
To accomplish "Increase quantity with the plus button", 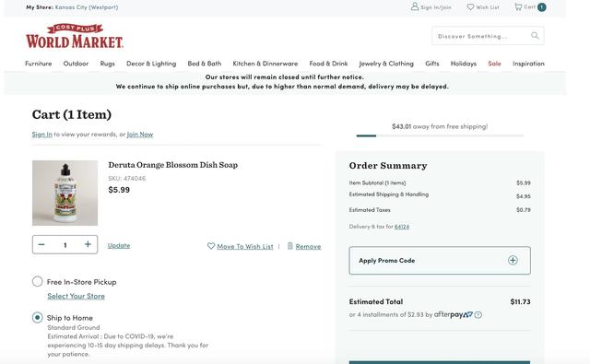I will (88, 244).
